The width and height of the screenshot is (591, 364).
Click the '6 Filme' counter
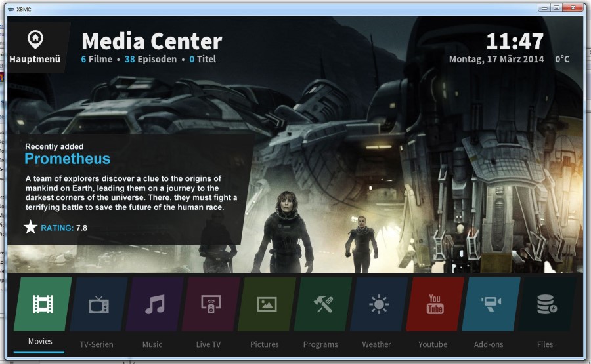tap(97, 59)
